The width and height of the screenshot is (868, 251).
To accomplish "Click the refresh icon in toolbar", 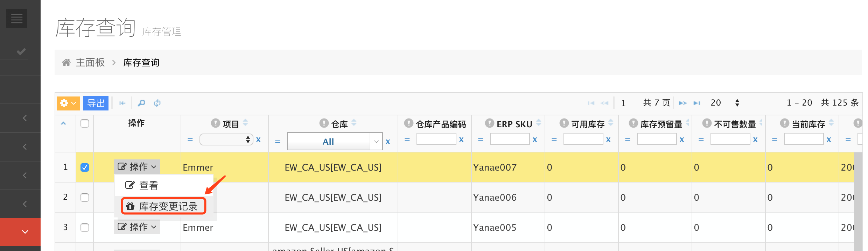I will click(157, 103).
